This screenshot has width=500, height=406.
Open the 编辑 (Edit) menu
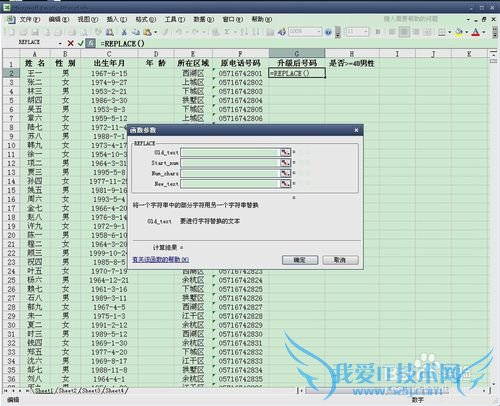pyautogui.click(x=59, y=20)
